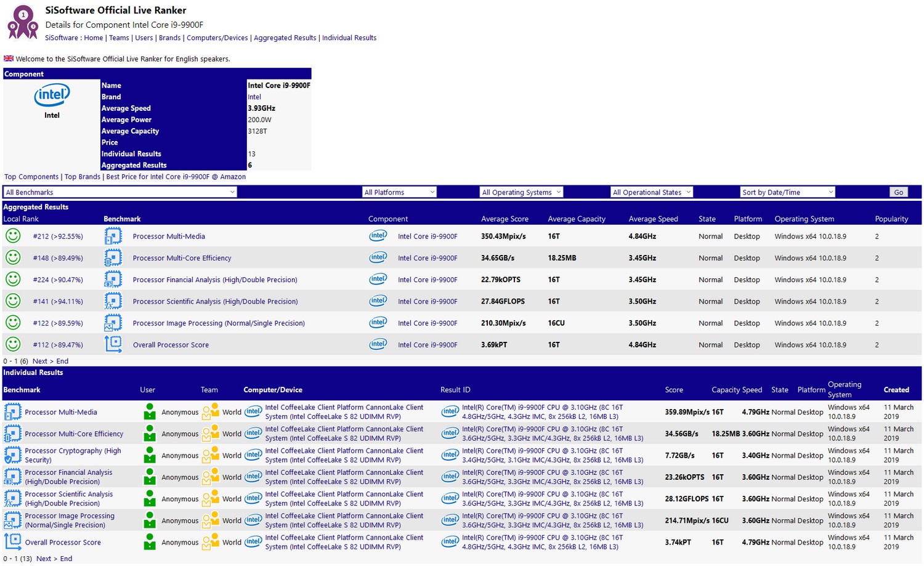Click the Intel brand link in Component table
The width and height of the screenshot is (924, 566).
(254, 97)
